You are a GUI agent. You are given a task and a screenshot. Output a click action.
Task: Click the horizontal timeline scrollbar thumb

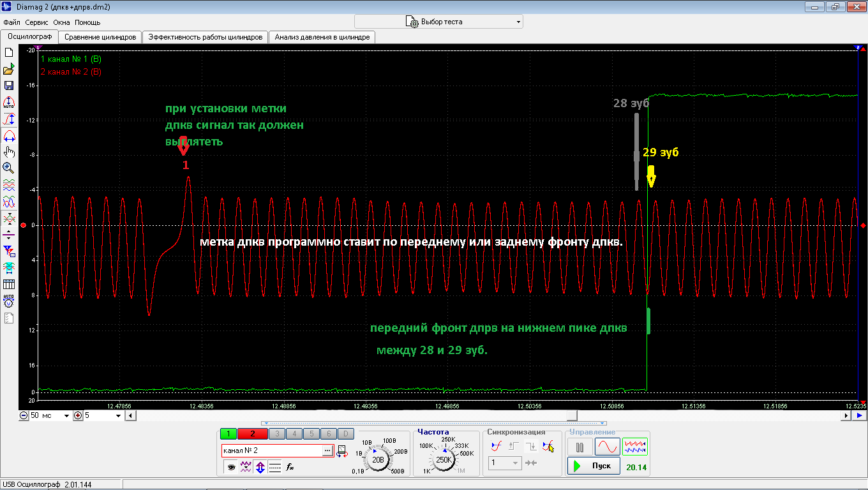(x=572, y=415)
